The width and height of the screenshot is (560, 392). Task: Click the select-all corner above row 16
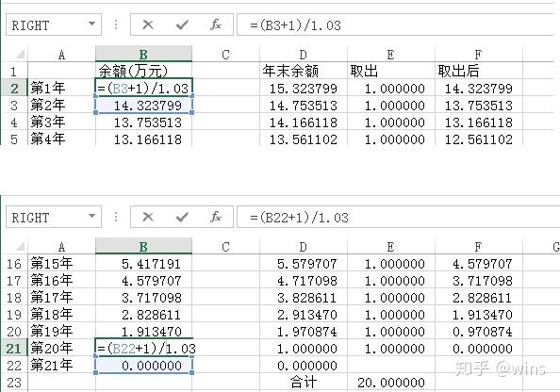tap(20, 246)
